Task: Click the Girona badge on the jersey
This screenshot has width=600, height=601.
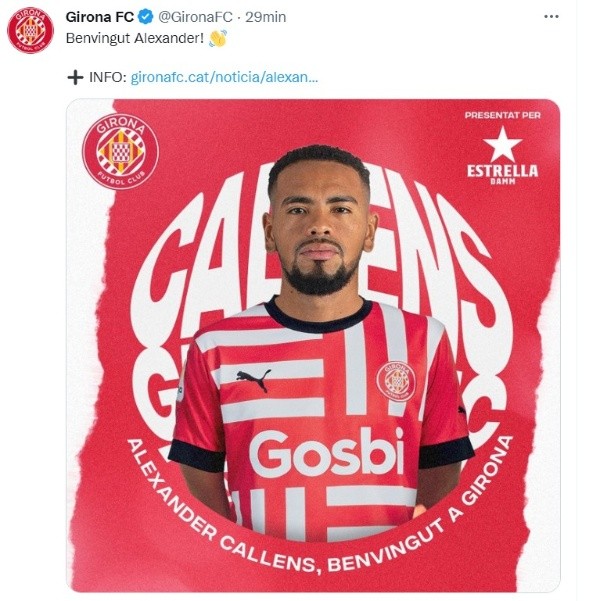Action: (x=396, y=381)
